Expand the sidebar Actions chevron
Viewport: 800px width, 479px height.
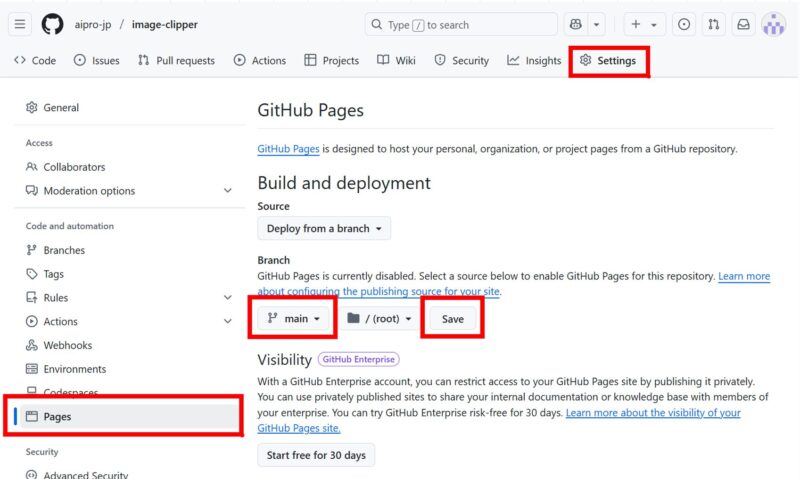[228, 321]
